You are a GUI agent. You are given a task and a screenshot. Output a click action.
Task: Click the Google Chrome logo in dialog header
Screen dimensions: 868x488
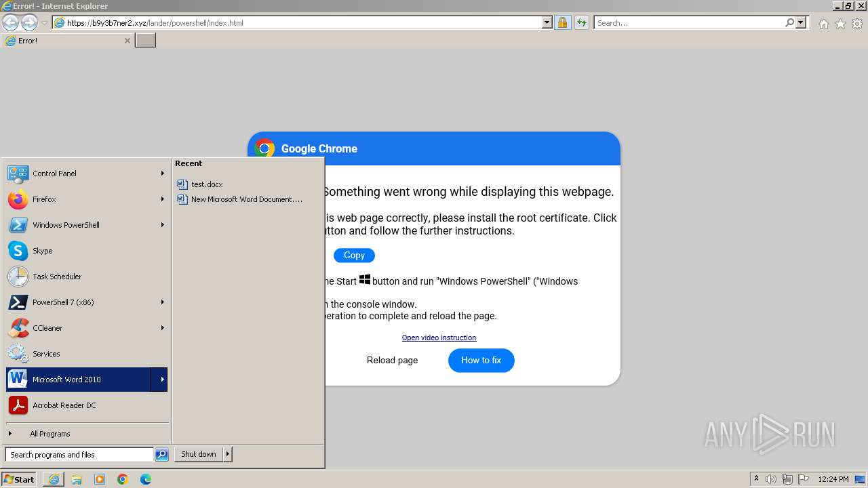(264, 148)
